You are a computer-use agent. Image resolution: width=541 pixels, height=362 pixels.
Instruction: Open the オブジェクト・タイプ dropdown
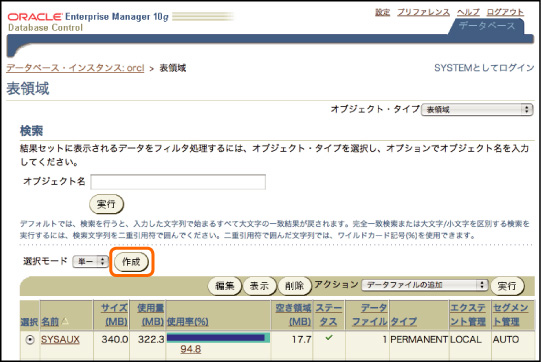(x=477, y=110)
